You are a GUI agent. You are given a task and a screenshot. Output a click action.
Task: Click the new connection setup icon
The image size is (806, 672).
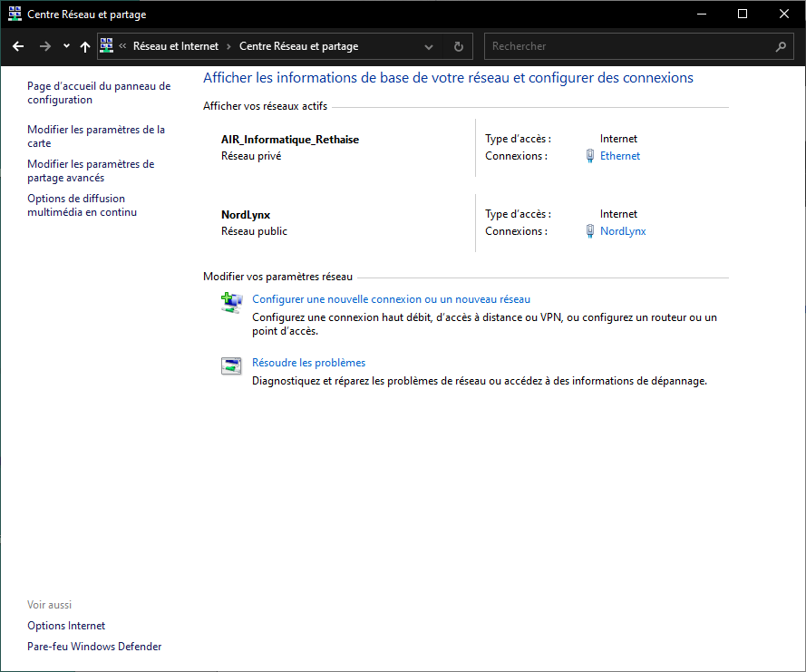[x=231, y=302]
